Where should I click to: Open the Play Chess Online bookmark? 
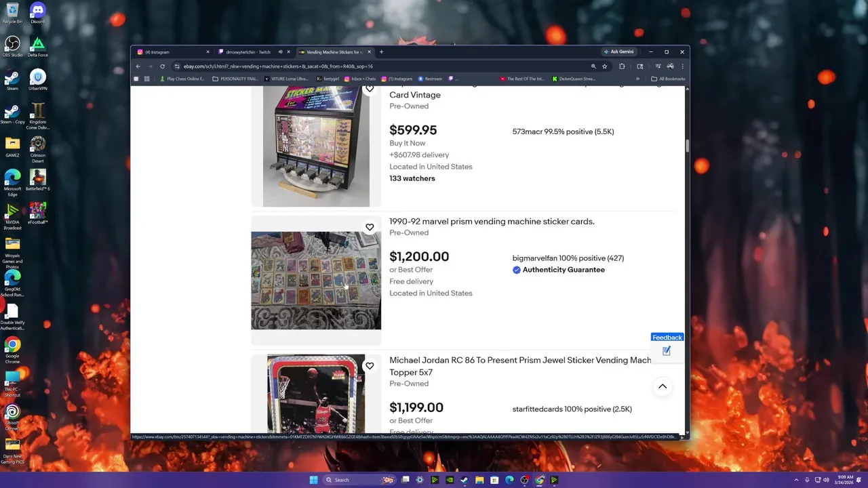pos(182,79)
